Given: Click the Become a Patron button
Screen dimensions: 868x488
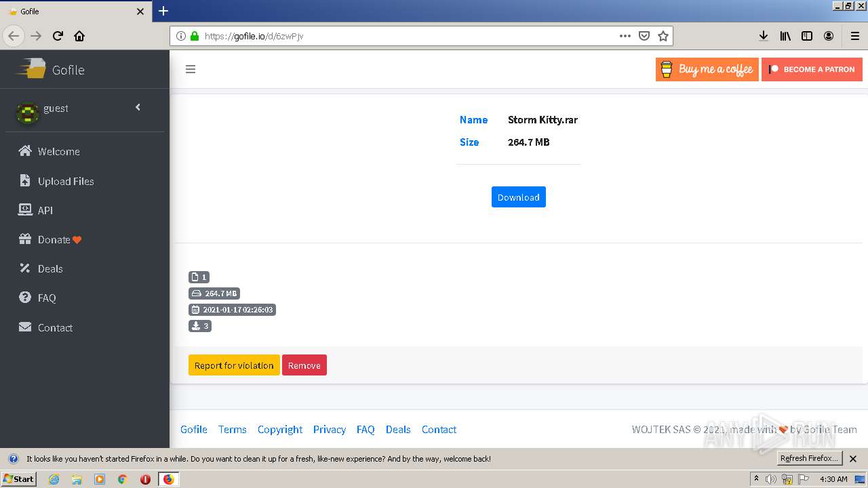Looking at the screenshot, I should click(812, 69).
